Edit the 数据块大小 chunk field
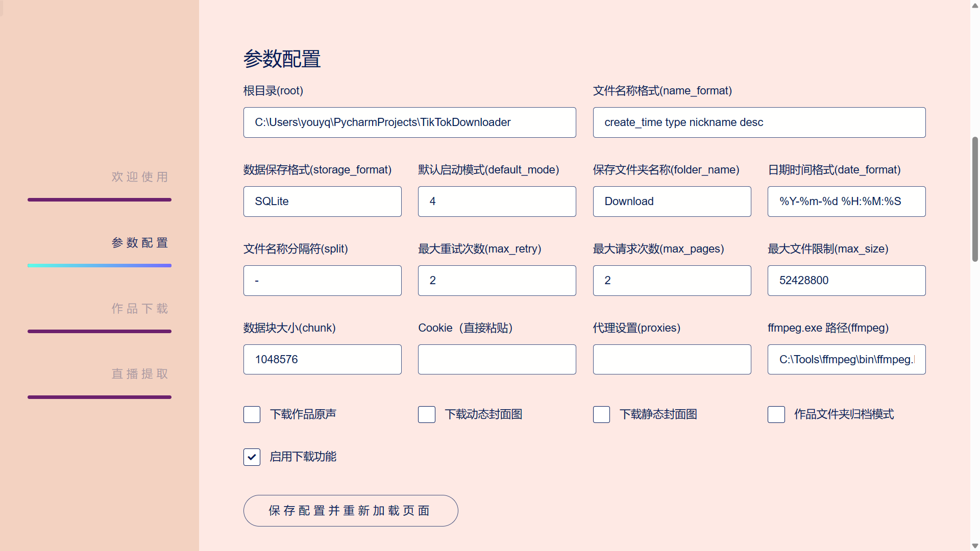The height and width of the screenshot is (551, 980). 323,359
